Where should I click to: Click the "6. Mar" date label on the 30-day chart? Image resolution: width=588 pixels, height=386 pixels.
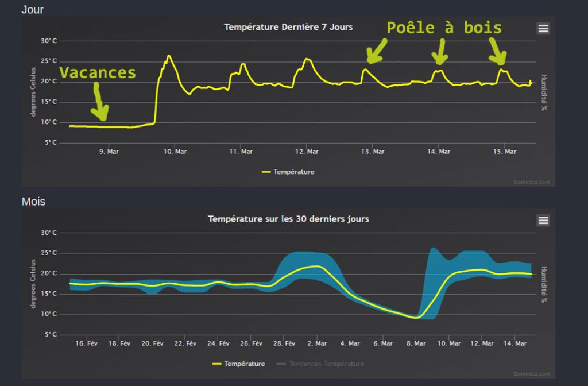383,343
